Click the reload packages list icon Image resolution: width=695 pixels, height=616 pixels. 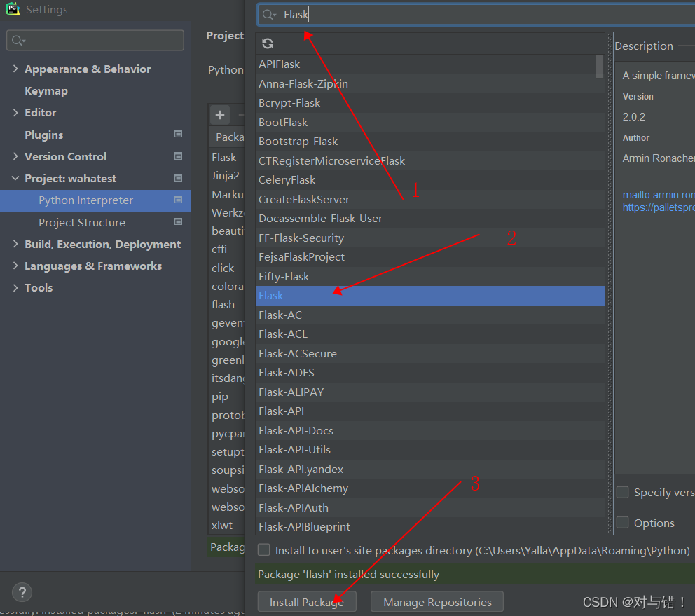pyautogui.click(x=267, y=43)
